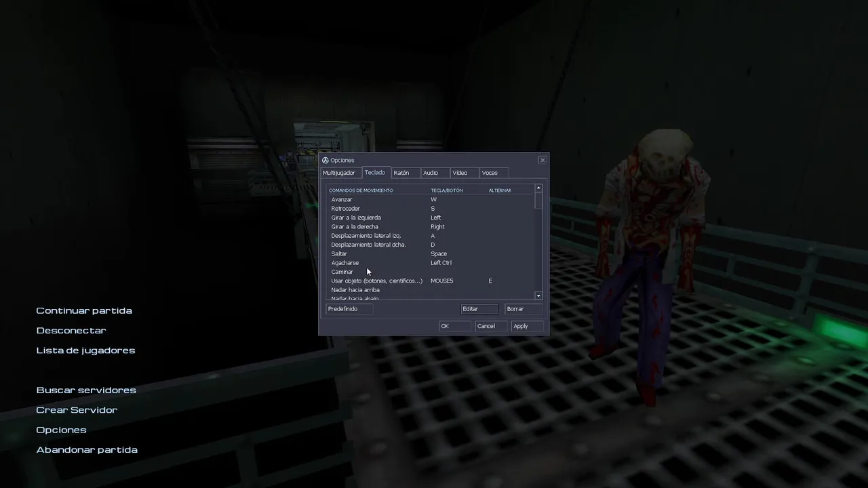Click the Space key assignment
Viewport: 868px width, 488px height.
tap(439, 253)
